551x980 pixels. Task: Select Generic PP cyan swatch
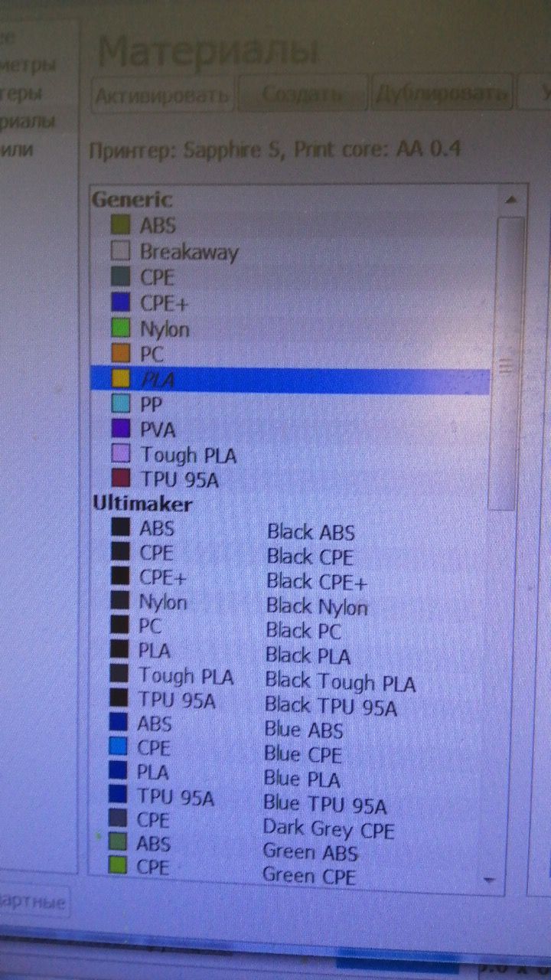120,404
